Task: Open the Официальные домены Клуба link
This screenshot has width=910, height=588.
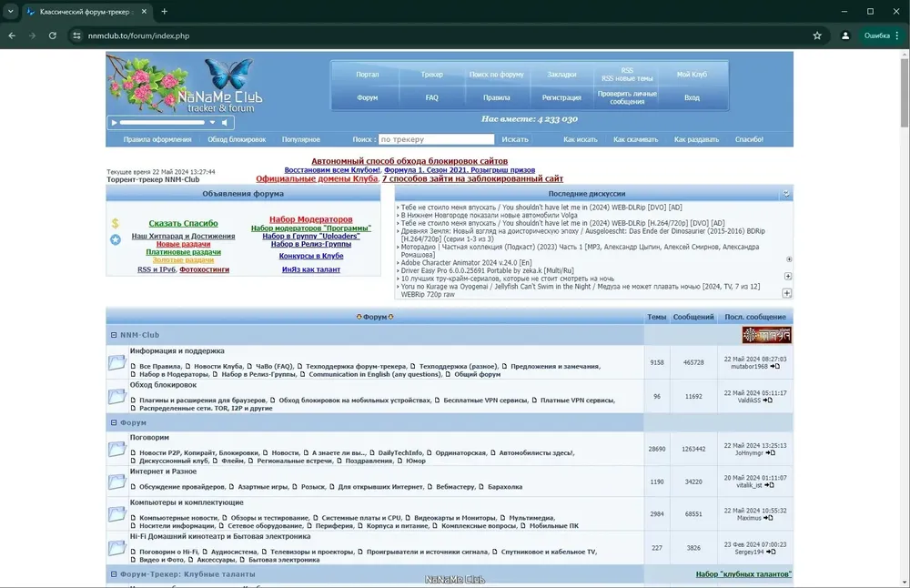Action: [317, 178]
